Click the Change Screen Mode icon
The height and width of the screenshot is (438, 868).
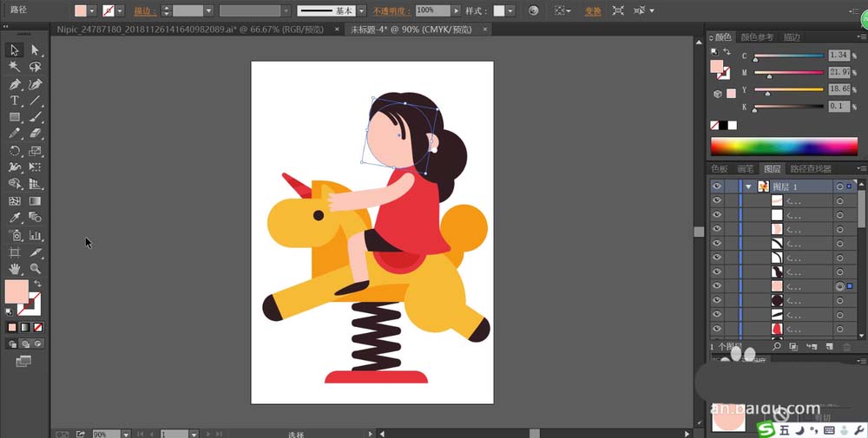click(x=23, y=362)
